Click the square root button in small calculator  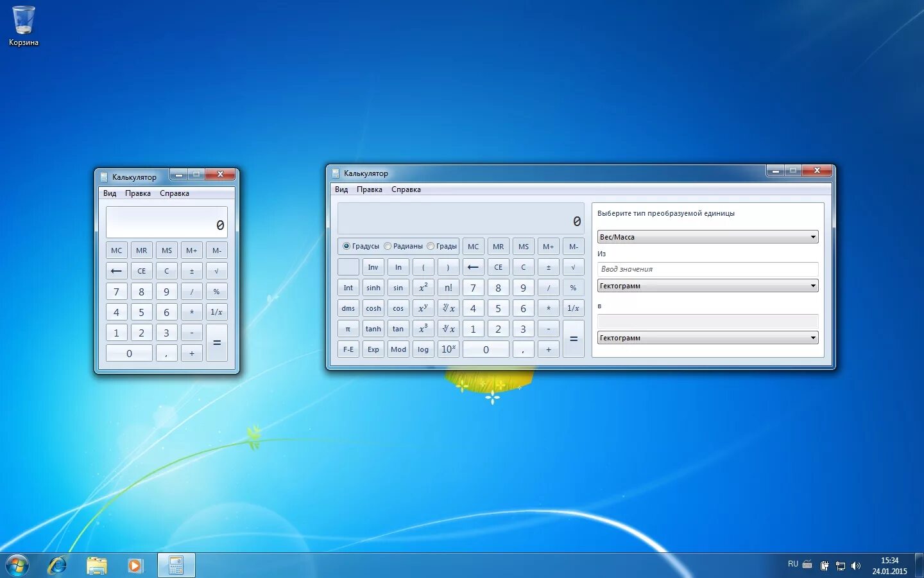[x=216, y=271]
